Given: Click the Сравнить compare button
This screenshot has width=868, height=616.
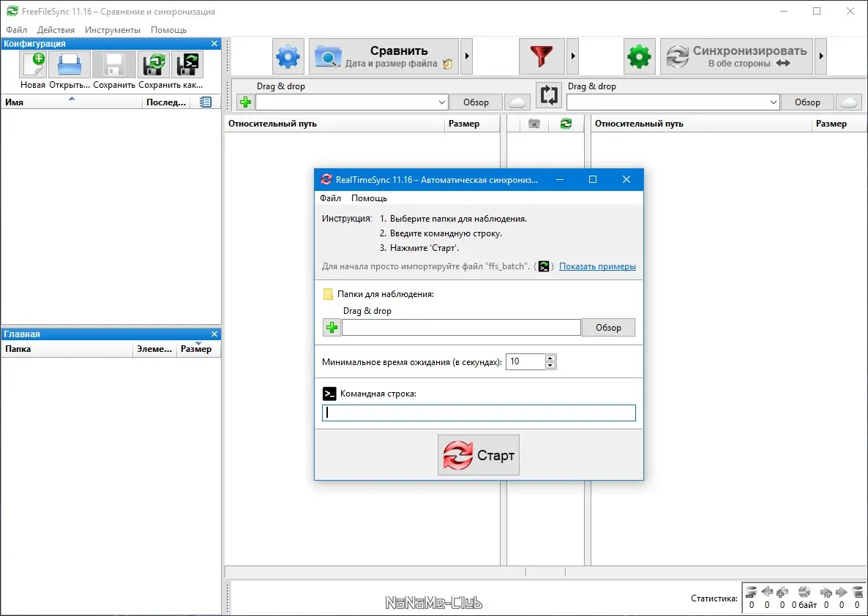Looking at the screenshot, I should coord(384,56).
